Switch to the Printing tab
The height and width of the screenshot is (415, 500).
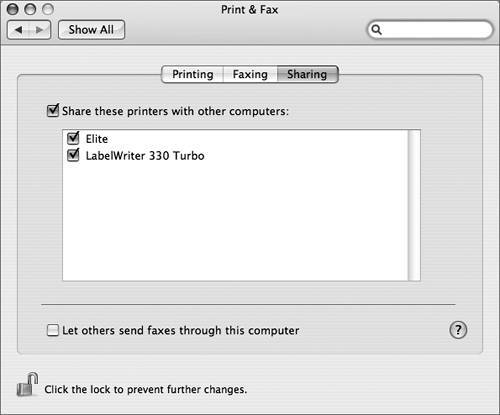[192, 74]
